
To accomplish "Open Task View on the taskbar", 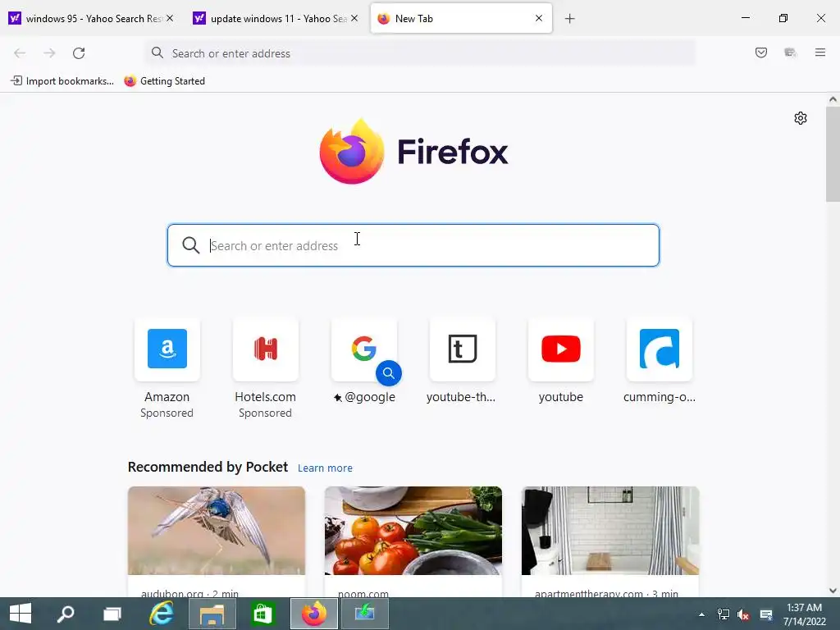I will pyautogui.click(x=112, y=614).
